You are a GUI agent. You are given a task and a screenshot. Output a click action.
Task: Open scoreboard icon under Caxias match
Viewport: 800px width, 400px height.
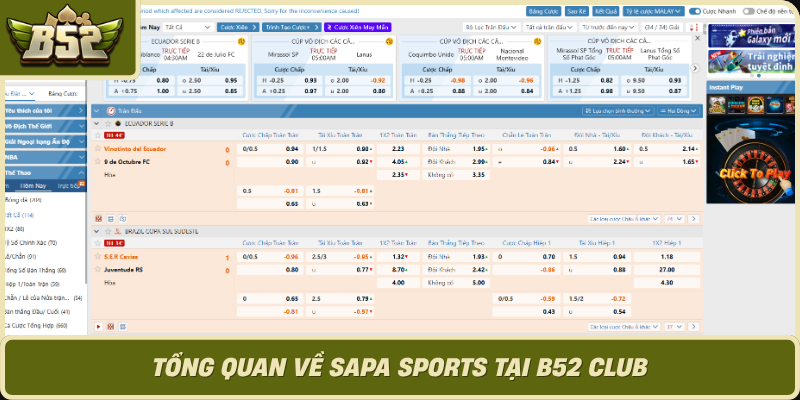click(123, 327)
